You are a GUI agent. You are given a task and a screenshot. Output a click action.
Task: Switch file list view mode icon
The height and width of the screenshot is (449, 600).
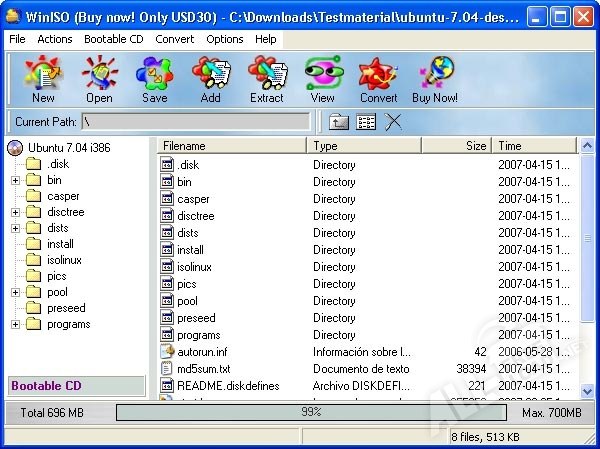(x=366, y=122)
